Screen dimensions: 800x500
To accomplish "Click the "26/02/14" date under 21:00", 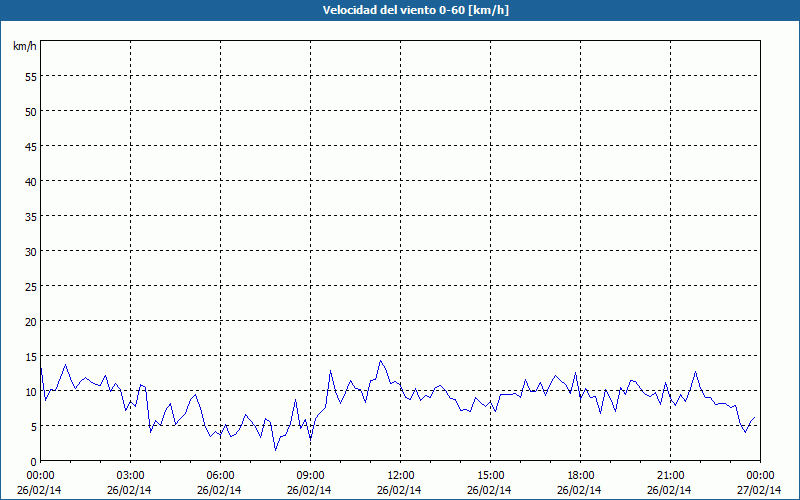I will point(669,490).
